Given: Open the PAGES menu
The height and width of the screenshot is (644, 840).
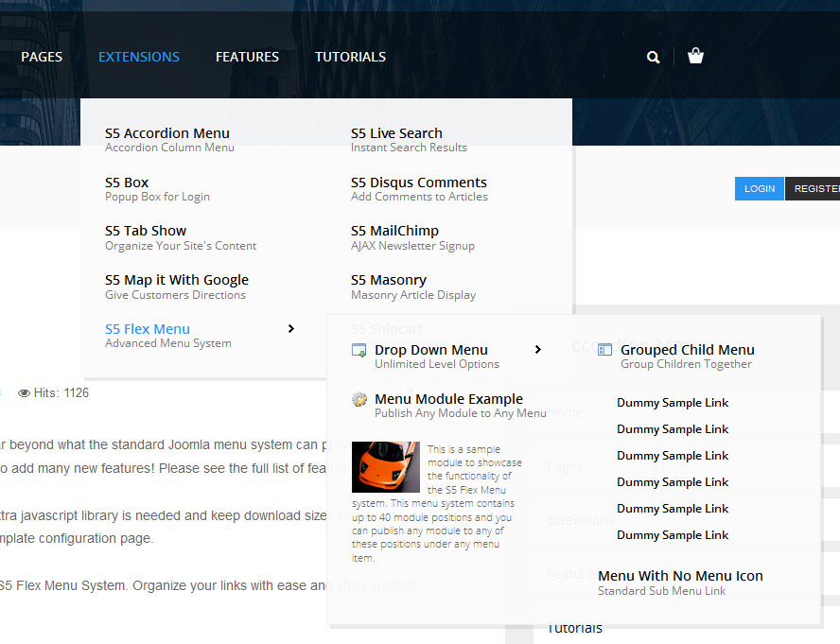Looking at the screenshot, I should coord(42,57).
